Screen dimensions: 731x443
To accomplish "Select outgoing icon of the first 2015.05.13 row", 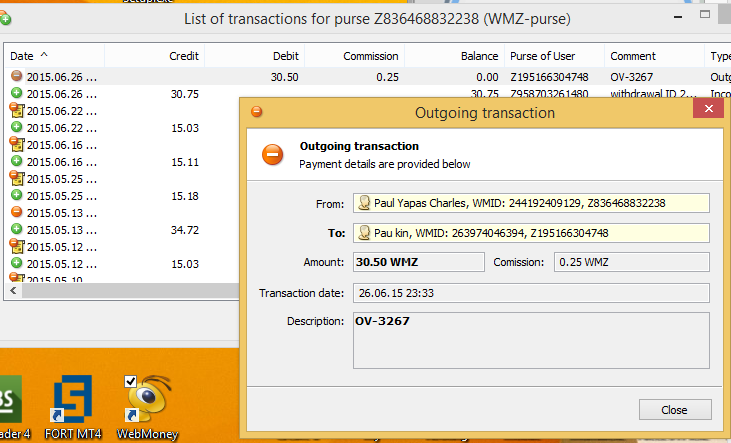I will (x=17, y=212).
